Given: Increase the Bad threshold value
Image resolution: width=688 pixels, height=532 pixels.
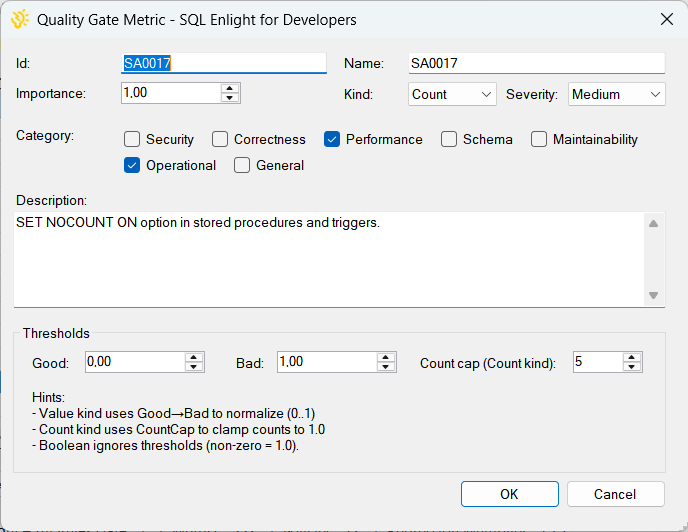Looking at the screenshot, I should [x=386, y=357].
